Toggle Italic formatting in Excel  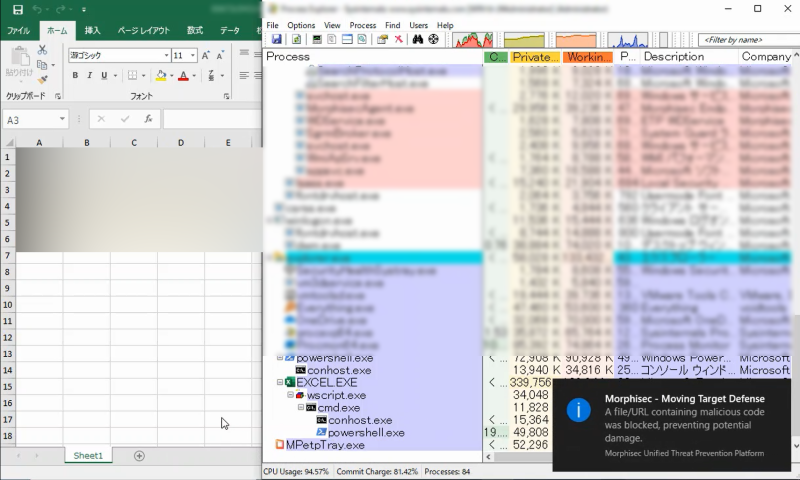89,75
